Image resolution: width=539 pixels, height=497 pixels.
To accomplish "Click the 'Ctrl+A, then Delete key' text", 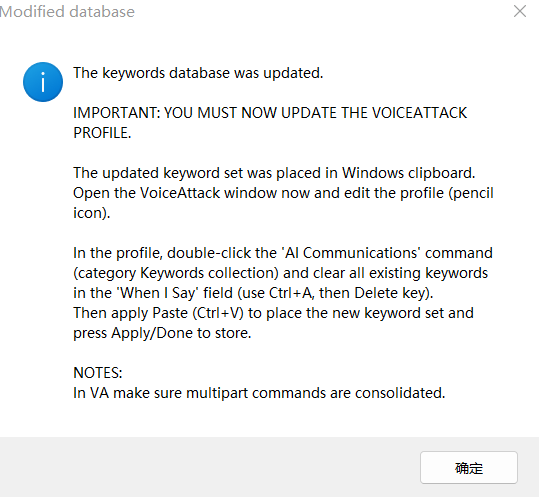I will [349, 293].
